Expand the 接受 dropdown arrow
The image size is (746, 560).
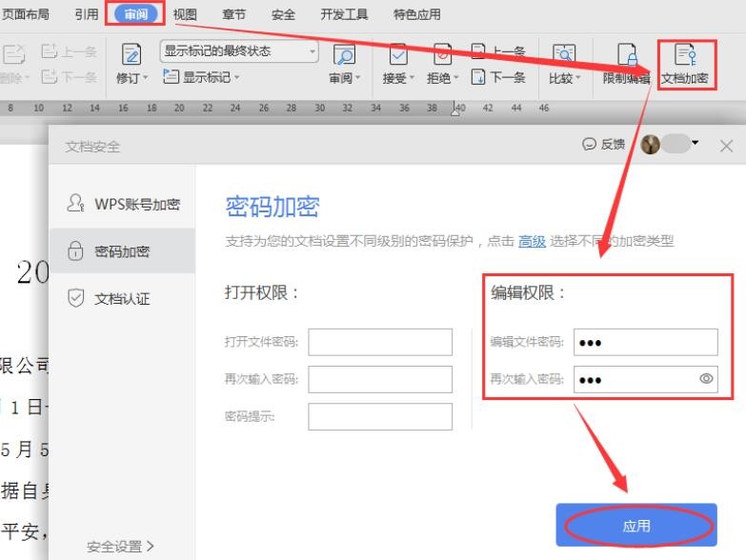pos(412,77)
